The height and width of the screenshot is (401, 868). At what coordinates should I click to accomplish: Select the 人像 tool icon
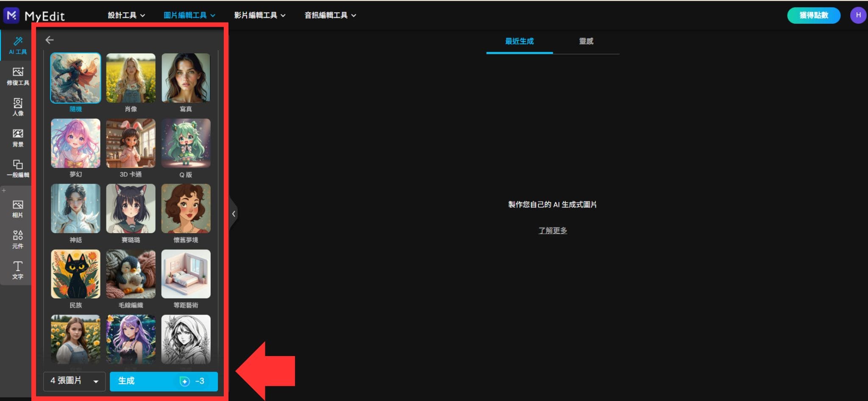[x=17, y=106]
